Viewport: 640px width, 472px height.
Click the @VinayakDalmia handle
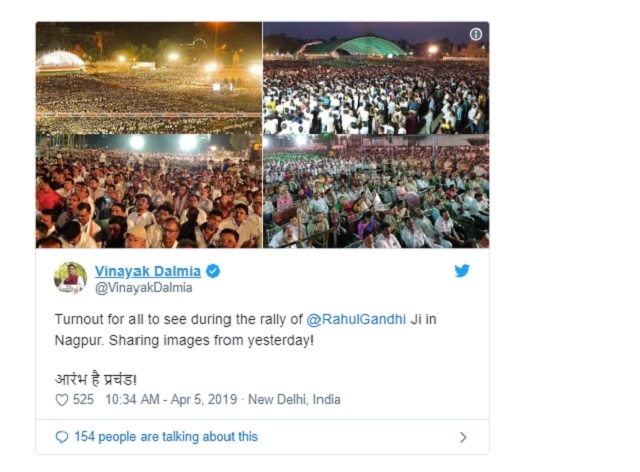(x=143, y=288)
